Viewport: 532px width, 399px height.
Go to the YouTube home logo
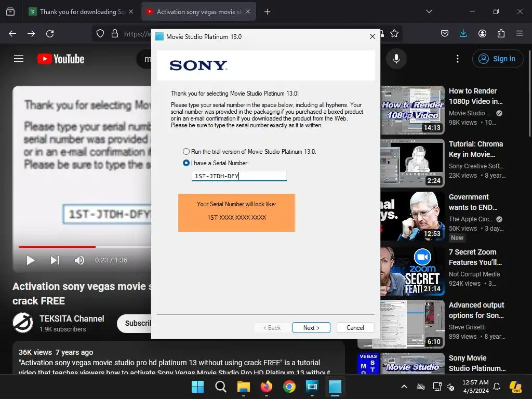point(61,59)
